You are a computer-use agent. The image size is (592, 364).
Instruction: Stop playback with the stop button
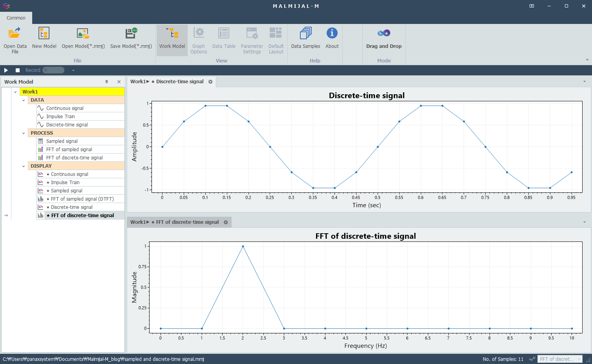coord(18,70)
